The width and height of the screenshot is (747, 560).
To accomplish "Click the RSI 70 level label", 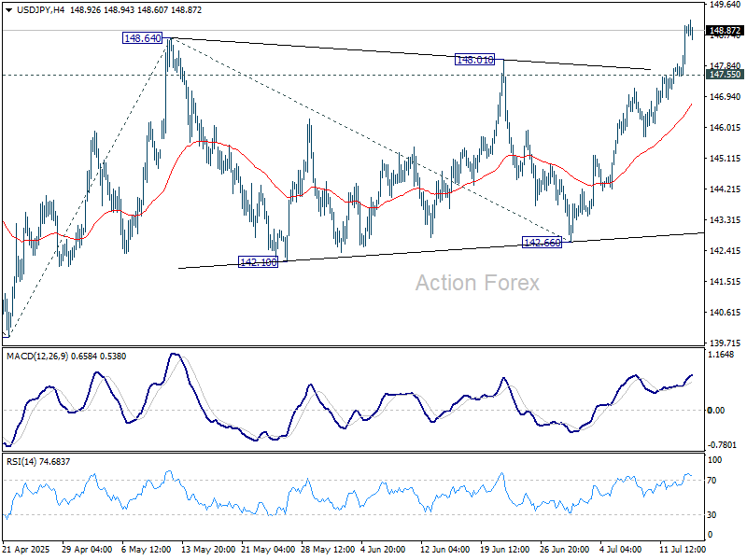I will pyautogui.click(x=712, y=481).
